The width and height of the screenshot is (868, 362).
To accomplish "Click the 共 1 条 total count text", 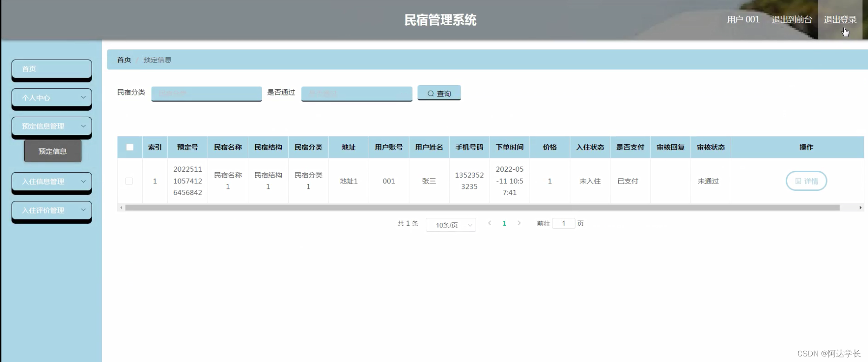I will pyautogui.click(x=408, y=223).
